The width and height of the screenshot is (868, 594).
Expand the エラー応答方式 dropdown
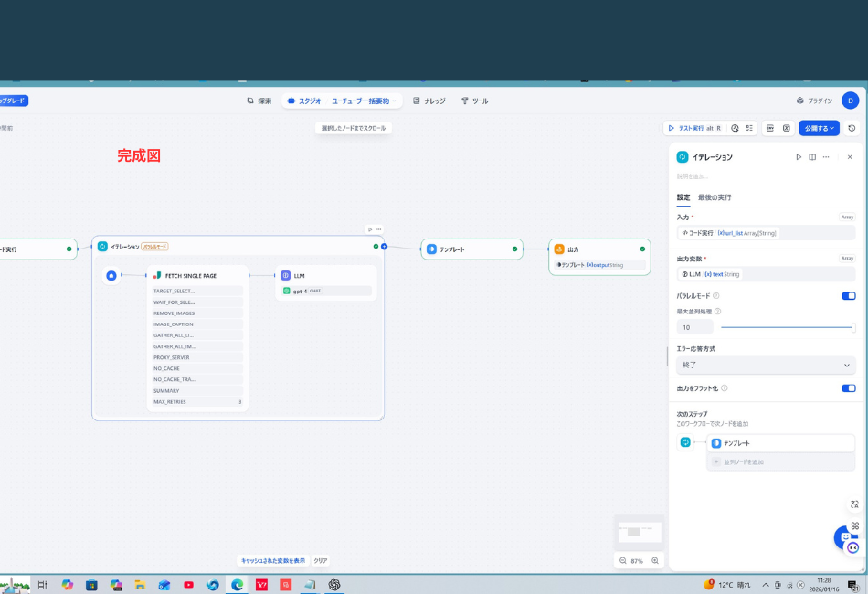pos(766,366)
